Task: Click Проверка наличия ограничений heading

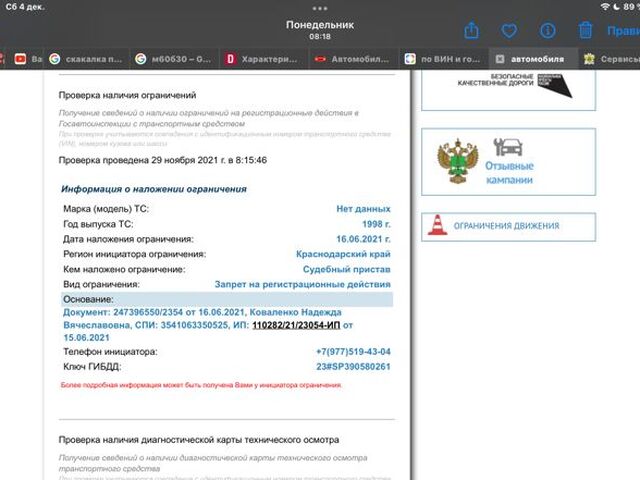Action: pos(127,95)
